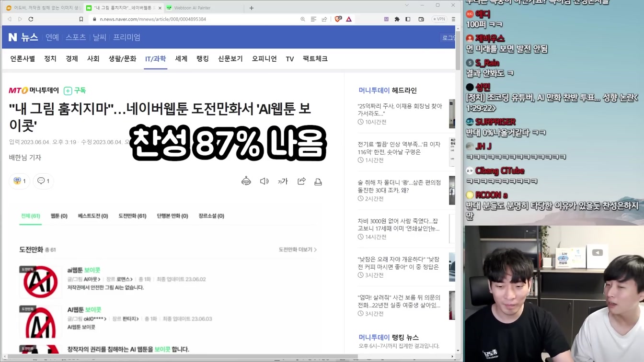Viewport: 644px width, 362px height.
Task: Go back with the browser back arrow
Action: click(10, 19)
